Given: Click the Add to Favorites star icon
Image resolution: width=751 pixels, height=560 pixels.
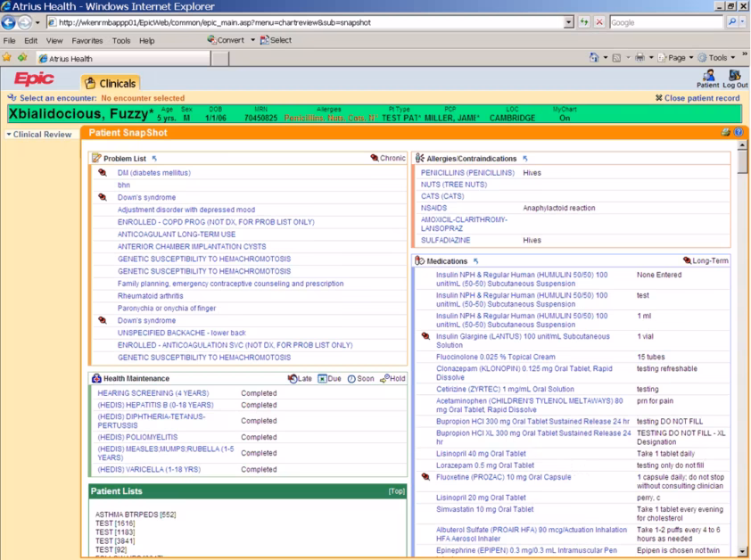Looking at the screenshot, I should 7,54.
